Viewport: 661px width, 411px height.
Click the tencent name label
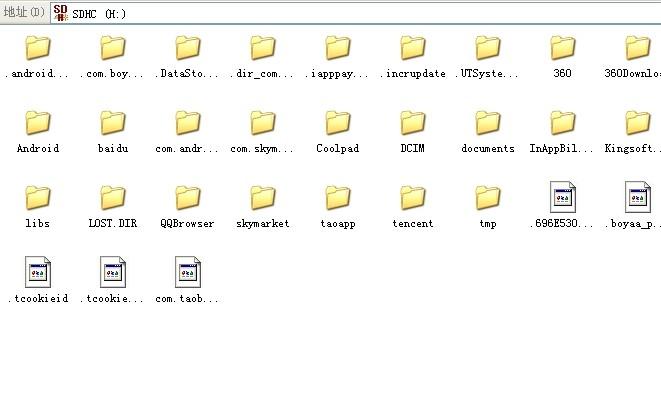(x=413, y=223)
